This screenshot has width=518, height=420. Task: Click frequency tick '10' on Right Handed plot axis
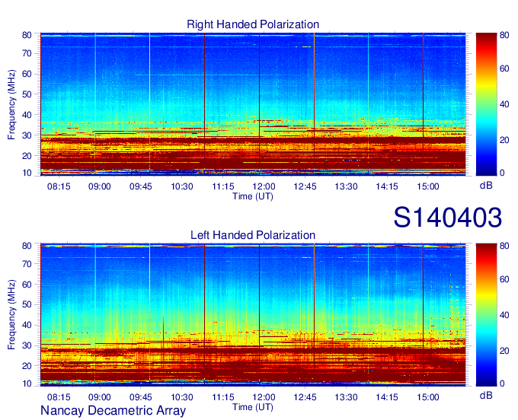27,173
